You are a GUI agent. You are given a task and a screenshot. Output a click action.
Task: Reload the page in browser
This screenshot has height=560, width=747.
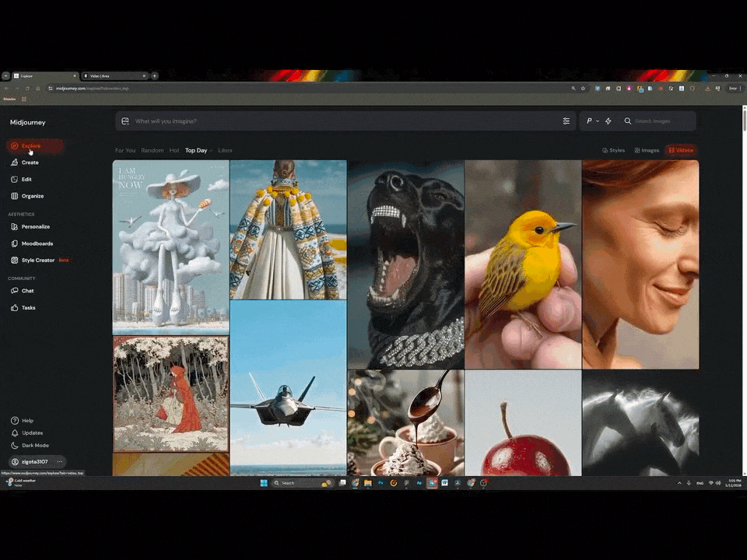click(28, 88)
